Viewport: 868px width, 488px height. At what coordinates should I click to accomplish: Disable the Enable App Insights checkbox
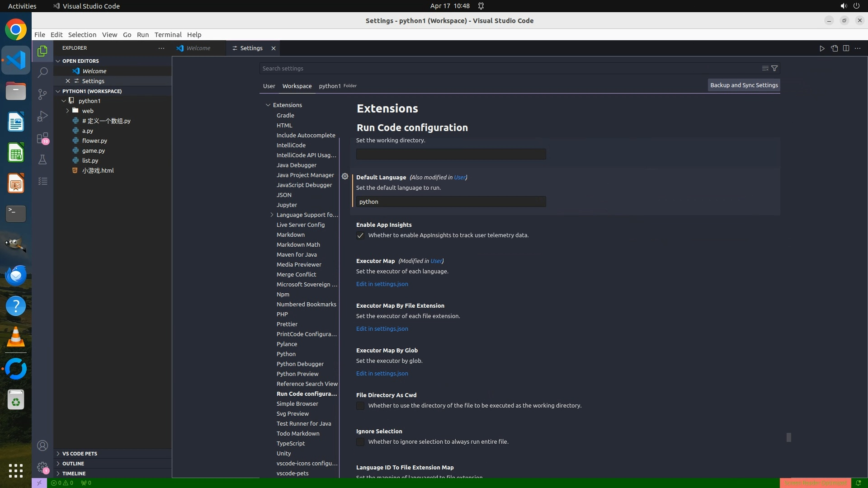coord(360,235)
